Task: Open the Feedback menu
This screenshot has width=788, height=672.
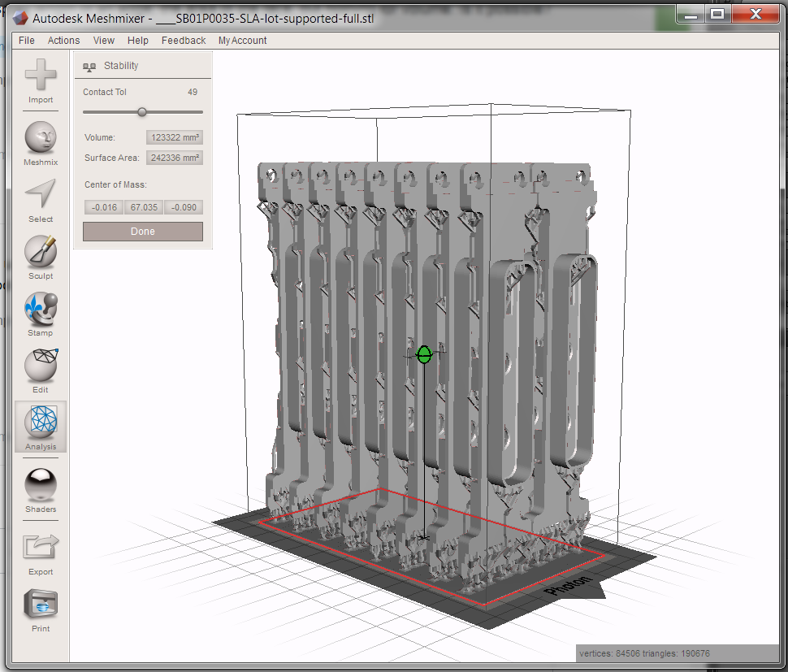Action: click(183, 40)
